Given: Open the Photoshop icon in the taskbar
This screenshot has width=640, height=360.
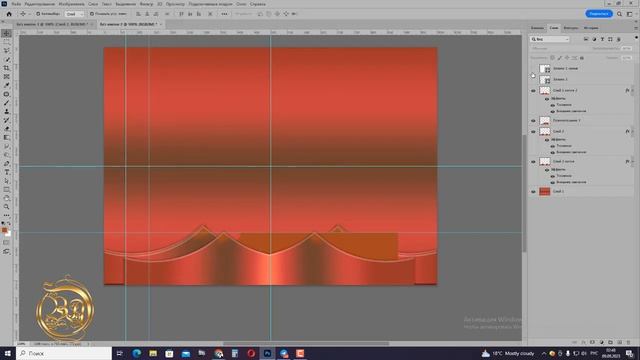Looking at the screenshot, I should [267, 353].
